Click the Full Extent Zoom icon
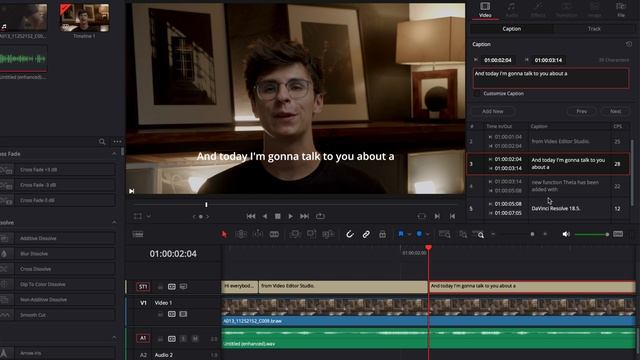 click(444, 234)
